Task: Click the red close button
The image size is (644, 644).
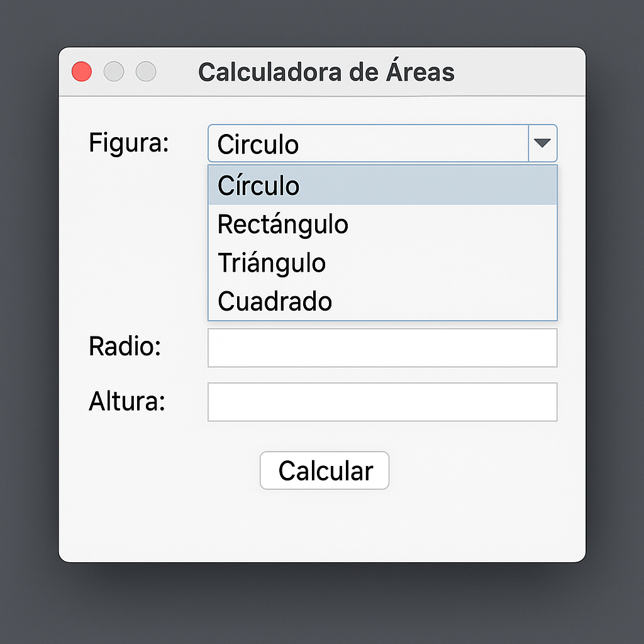Action: click(x=81, y=72)
